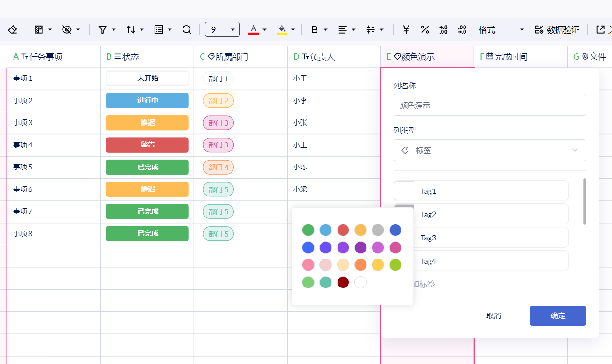Expand the arrow beside the font color icon
The height and width of the screenshot is (364, 612).
coord(265,29)
